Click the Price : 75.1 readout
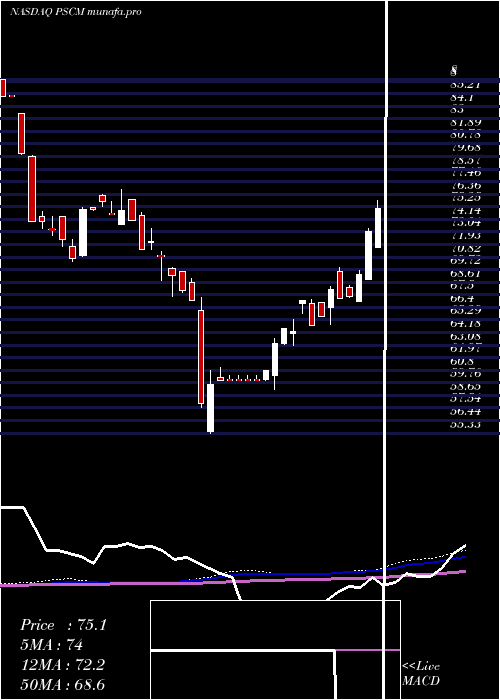500x700 pixels. pos(63,625)
